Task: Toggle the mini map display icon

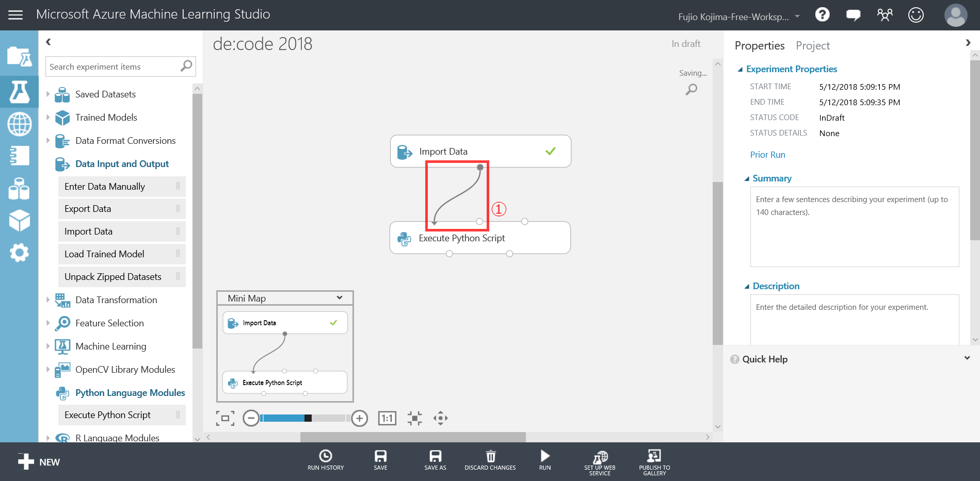Action: coord(225,418)
